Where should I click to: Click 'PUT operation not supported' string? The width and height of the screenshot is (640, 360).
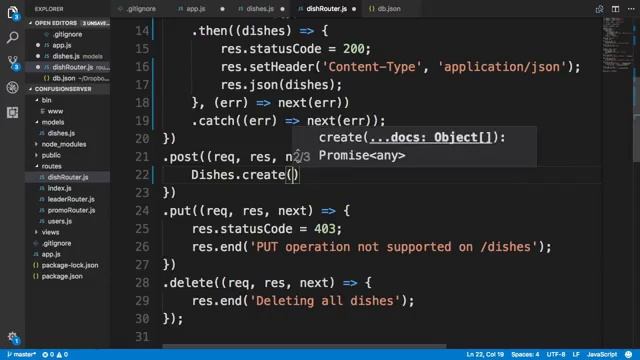coord(394,247)
